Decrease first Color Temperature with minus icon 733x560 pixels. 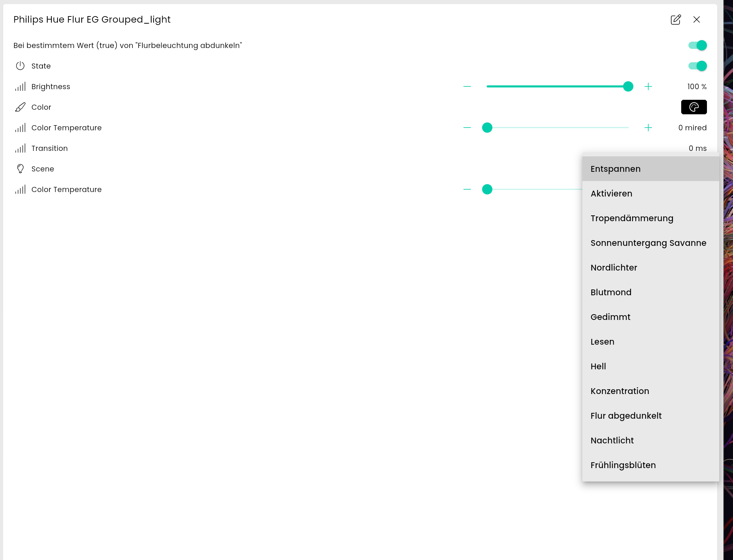467,128
